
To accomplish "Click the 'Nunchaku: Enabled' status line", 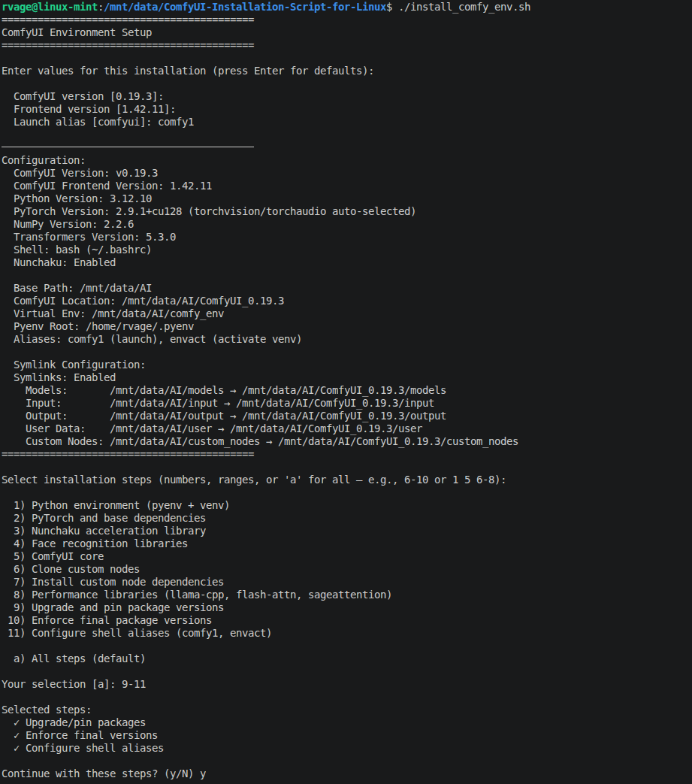I will [65, 262].
